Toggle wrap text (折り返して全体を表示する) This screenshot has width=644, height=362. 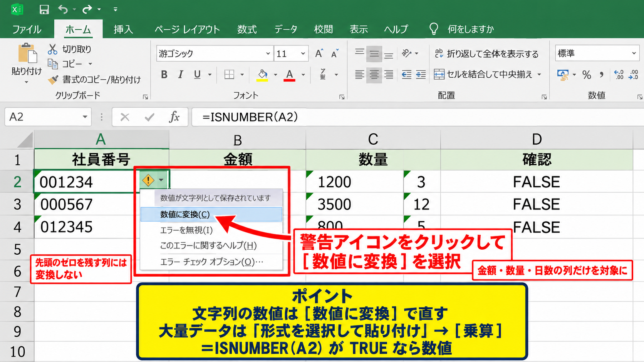tap(486, 53)
